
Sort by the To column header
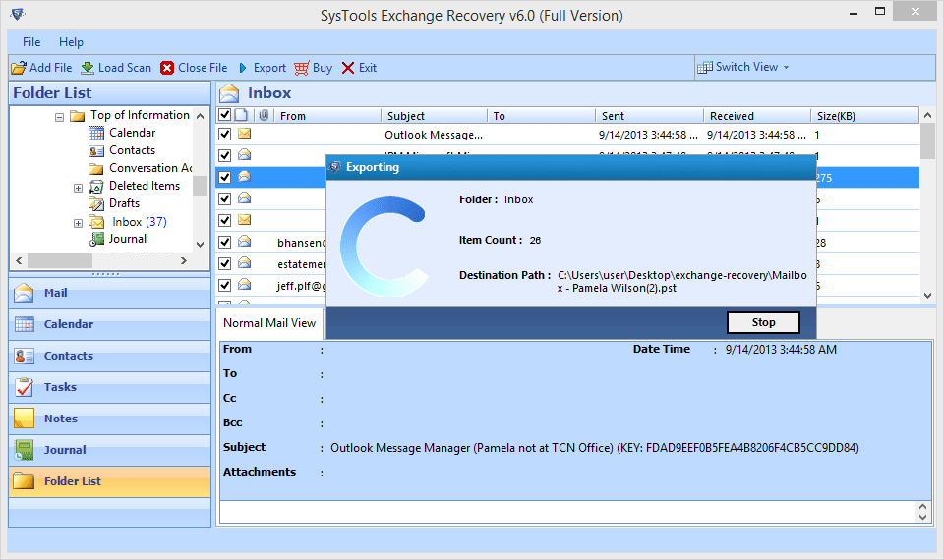pos(542,116)
